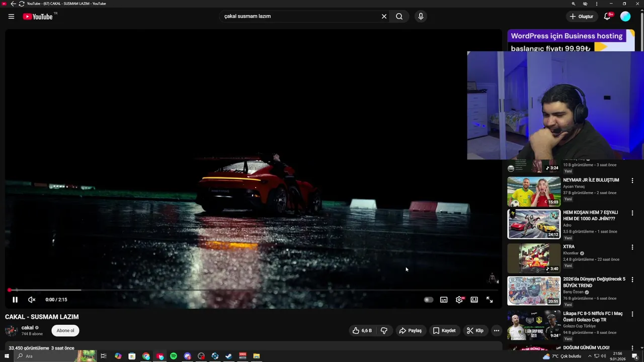Open weather widget 7°C Çok bulutlu
644x362 pixels.
(562, 356)
